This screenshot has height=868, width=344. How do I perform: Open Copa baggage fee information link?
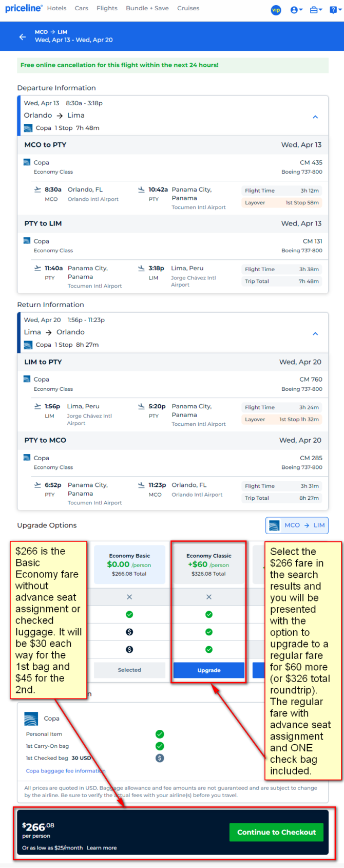(66, 770)
